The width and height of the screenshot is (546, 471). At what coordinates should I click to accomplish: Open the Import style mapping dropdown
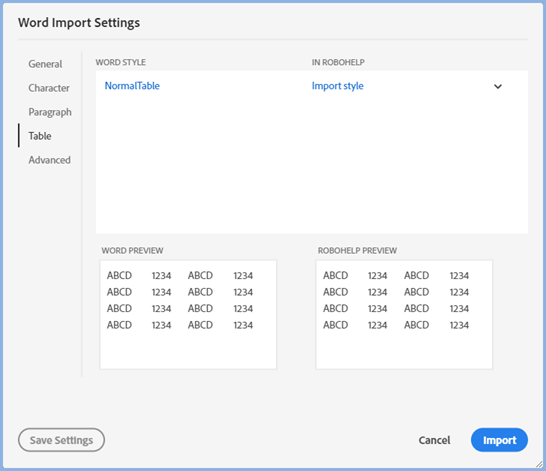pyautogui.click(x=407, y=86)
